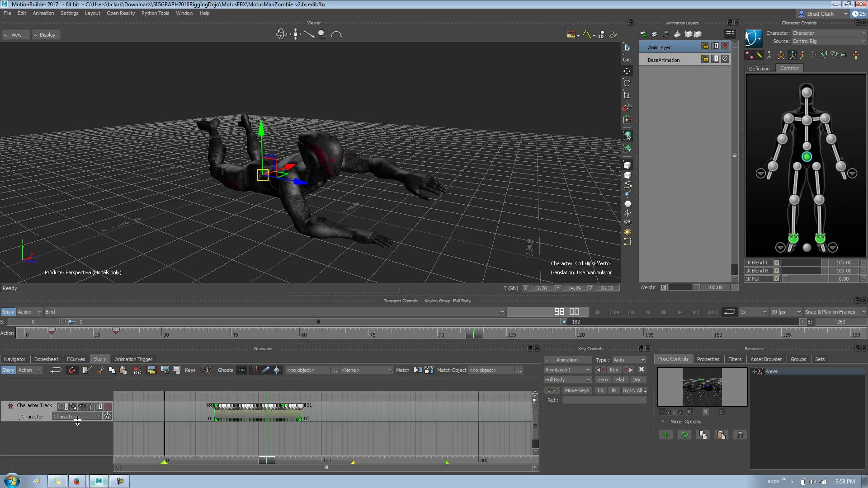Click the Zero button in Key Controls
868x488 pixels.
603,380
